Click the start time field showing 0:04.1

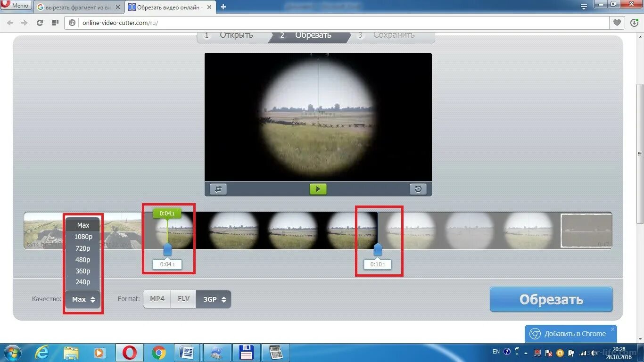point(167,264)
